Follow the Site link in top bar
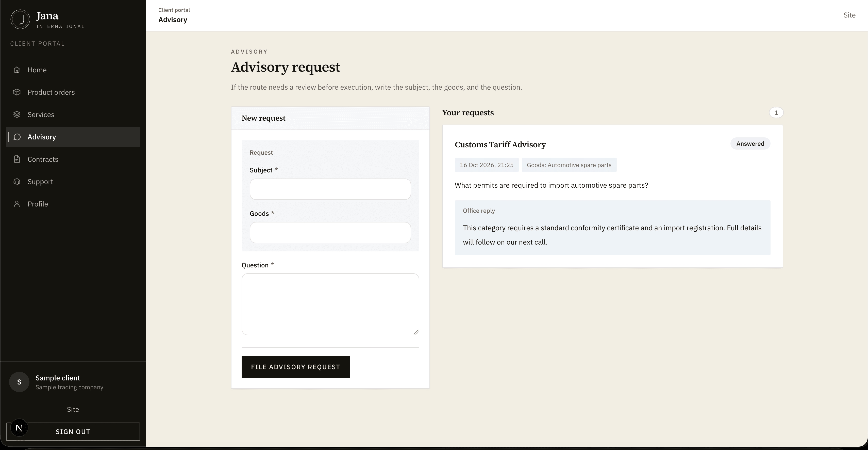This screenshot has width=868, height=450. point(849,15)
